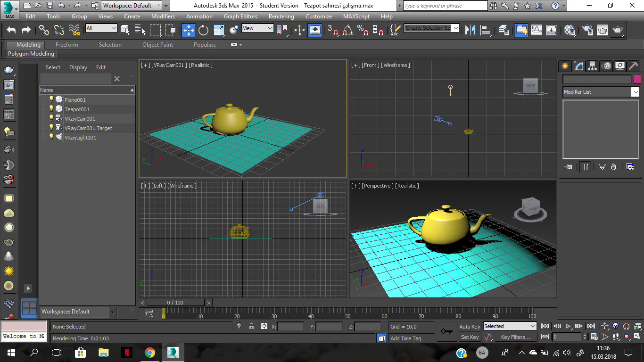Screen dimensions: 644x362
Task: Open the View reference coordinate dropdown
Action: coord(257,28)
